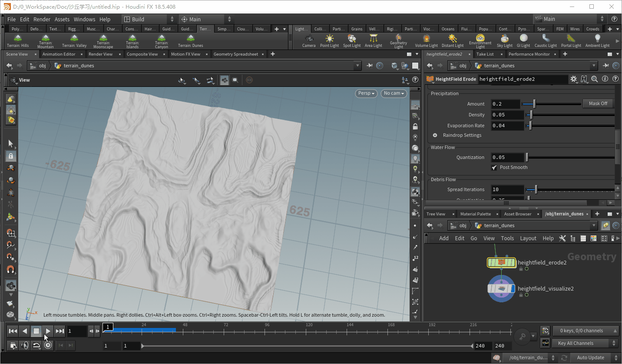Open path dropdown in network pane
622x364 pixels.
[594, 225]
